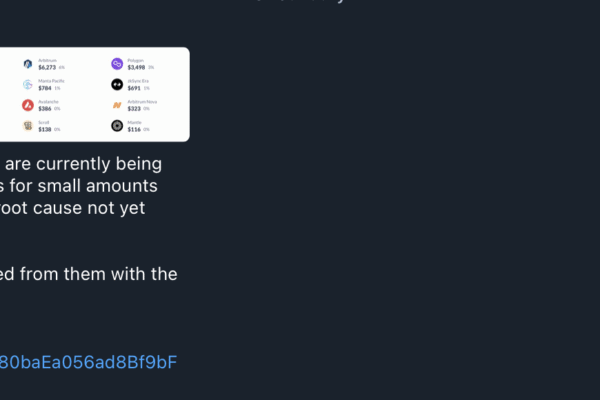Select the Mantle $116 balance amount

pyautogui.click(x=134, y=129)
